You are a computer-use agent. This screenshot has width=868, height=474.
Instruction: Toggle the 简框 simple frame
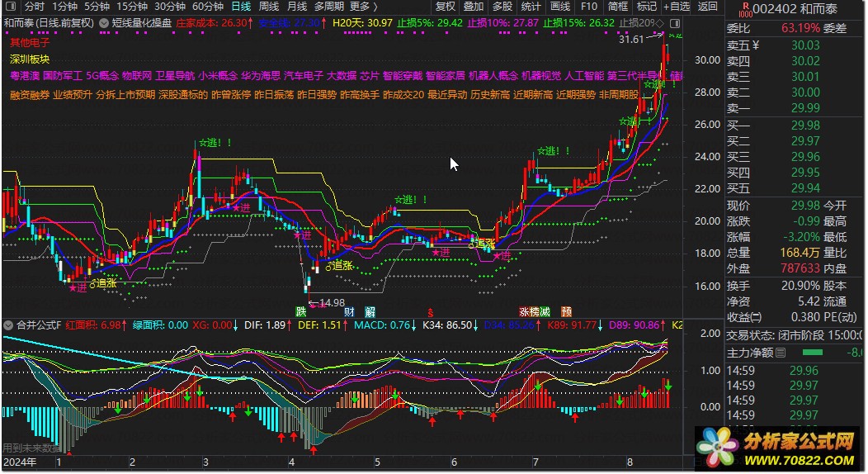pyautogui.click(x=617, y=7)
